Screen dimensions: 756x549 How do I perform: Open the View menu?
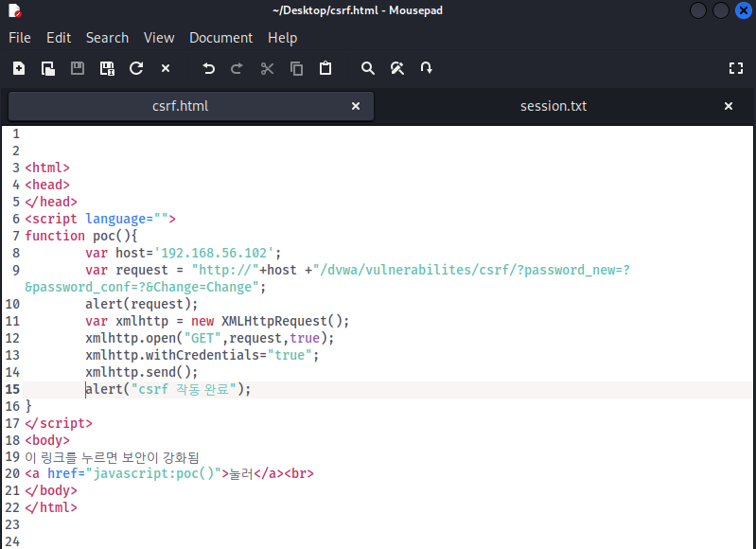(159, 38)
